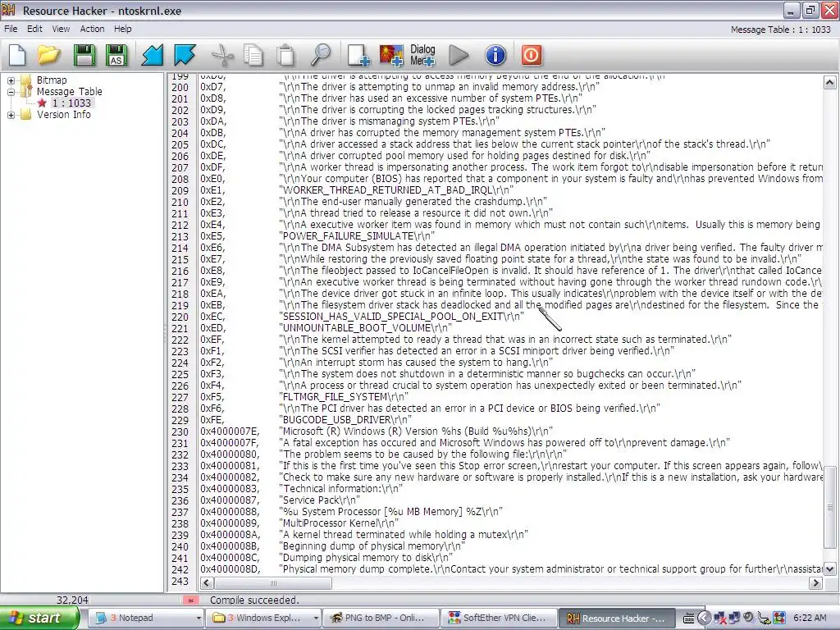The image size is (840, 630).
Task: Switch to PNG to BMP taskbar window
Action: click(x=381, y=618)
